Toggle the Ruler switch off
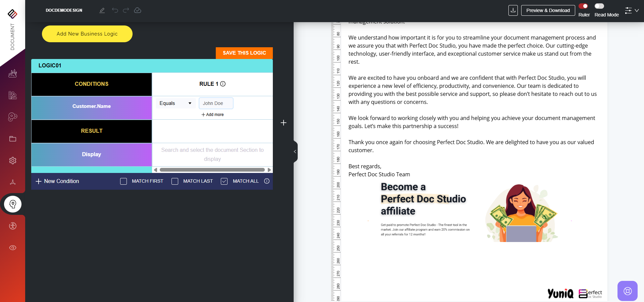The height and width of the screenshot is (302, 644). tap(583, 6)
